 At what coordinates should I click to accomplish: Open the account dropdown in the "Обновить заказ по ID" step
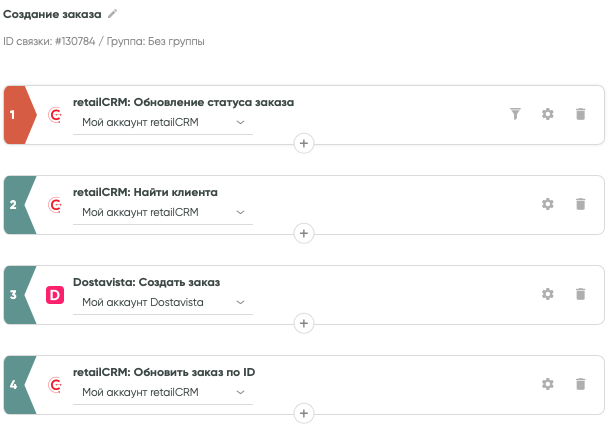tap(163, 392)
